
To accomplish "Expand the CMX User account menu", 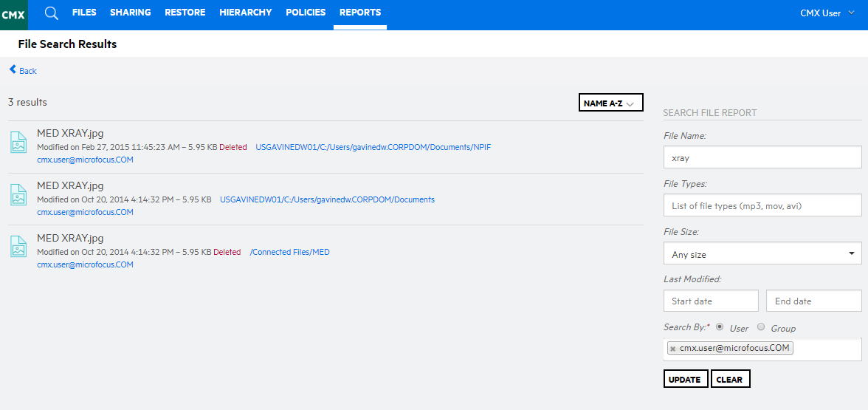I will click(827, 13).
